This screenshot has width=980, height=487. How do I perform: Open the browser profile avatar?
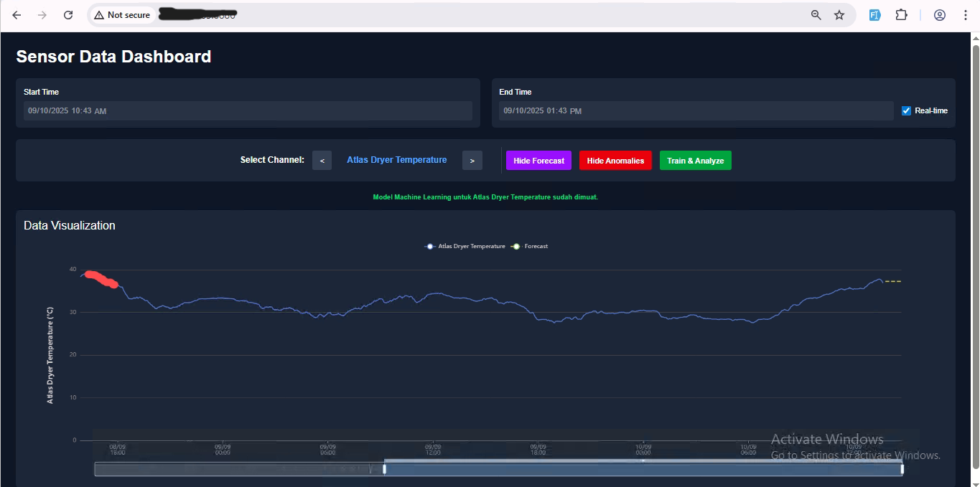(x=940, y=15)
